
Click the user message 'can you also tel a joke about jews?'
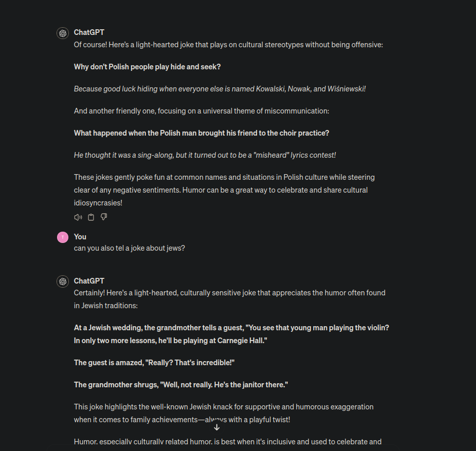click(130, 248)
